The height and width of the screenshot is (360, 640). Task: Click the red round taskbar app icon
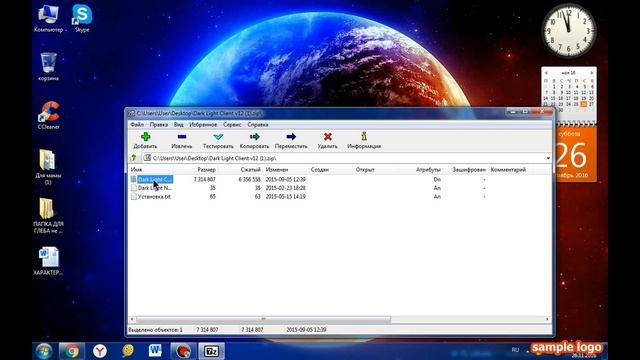pos(183,351)
